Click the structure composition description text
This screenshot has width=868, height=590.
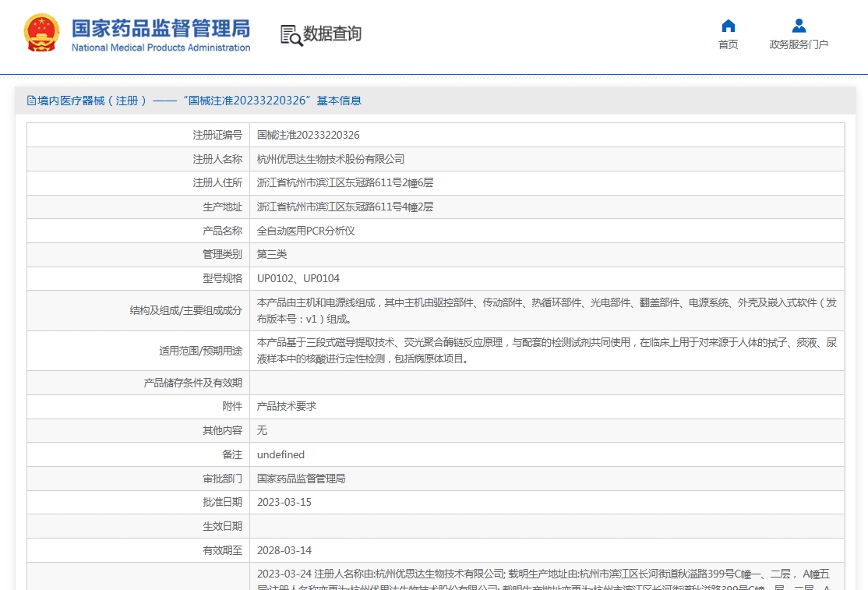[x=547, y=310]
